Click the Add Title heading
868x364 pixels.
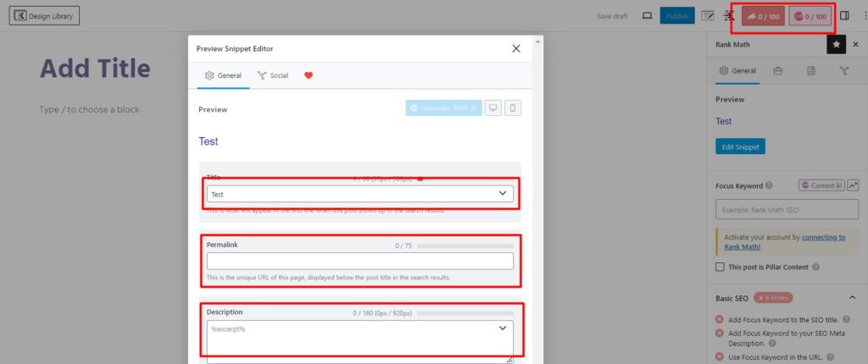pyautogui.click(x=95, y=69)
